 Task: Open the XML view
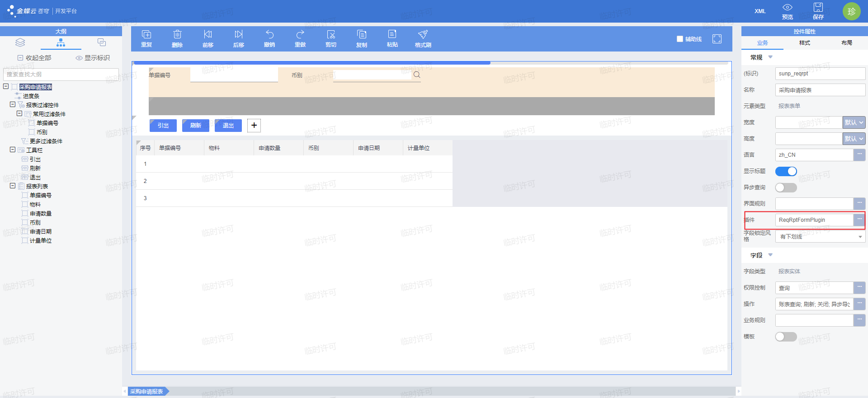click(x=760, y=11)
